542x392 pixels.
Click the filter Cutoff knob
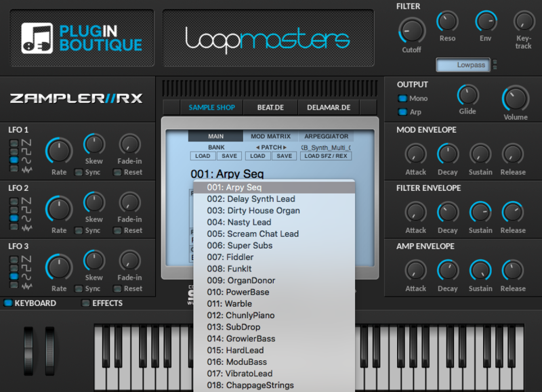tap(412, 30)
